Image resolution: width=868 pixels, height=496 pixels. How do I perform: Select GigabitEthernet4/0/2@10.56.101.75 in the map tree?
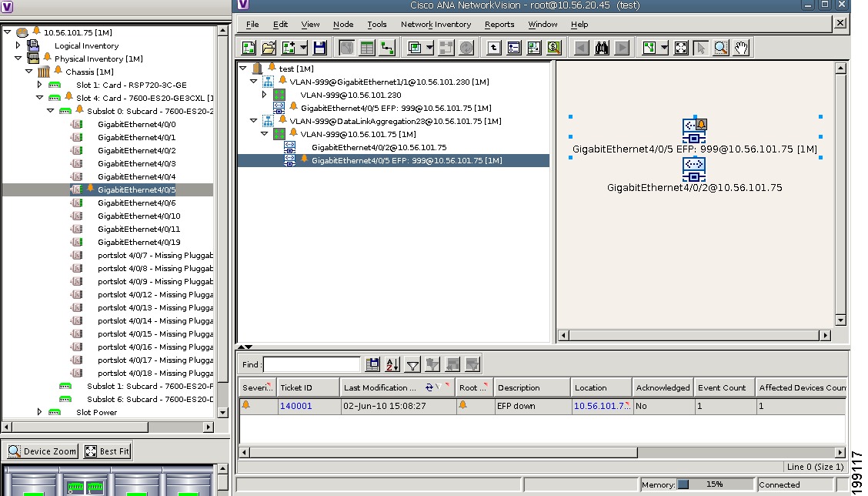(x=379, y=147)
